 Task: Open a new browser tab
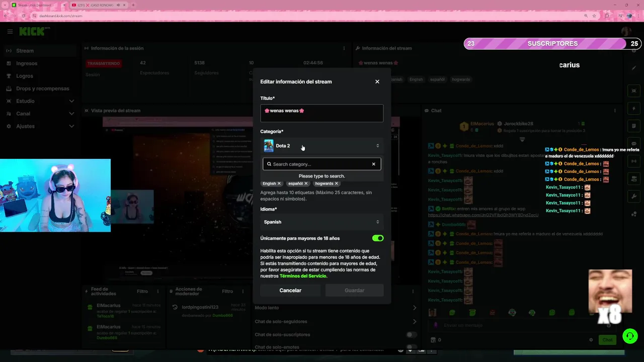(133, 5)
